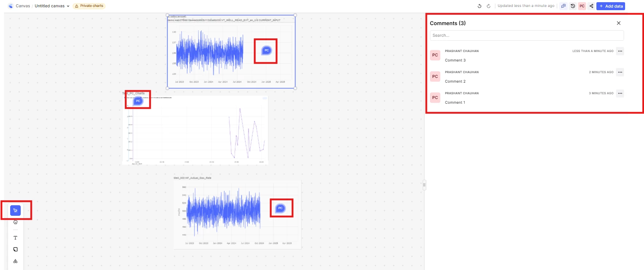
Task: Redo the canvas change
Action: pyautogui.click(x=488, y=6)
